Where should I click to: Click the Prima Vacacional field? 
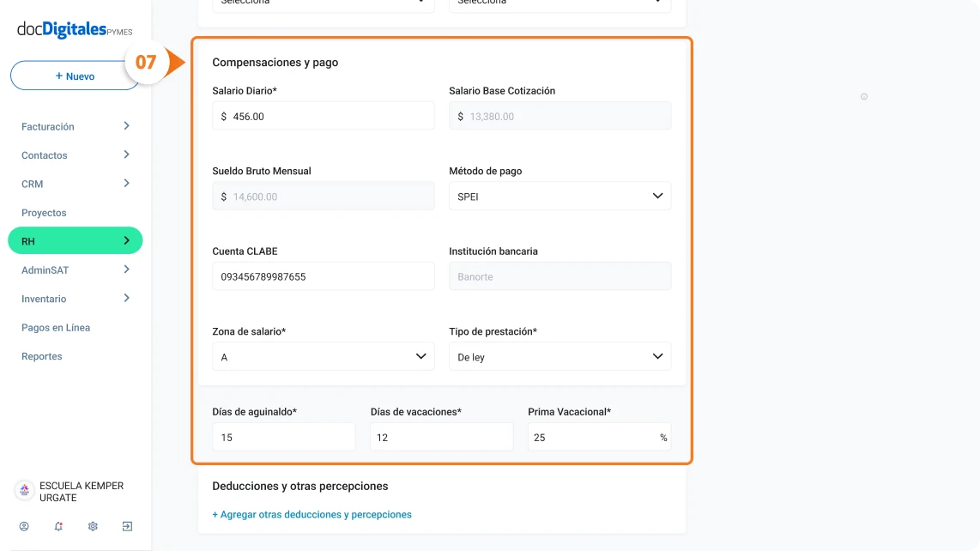[599, 437]
